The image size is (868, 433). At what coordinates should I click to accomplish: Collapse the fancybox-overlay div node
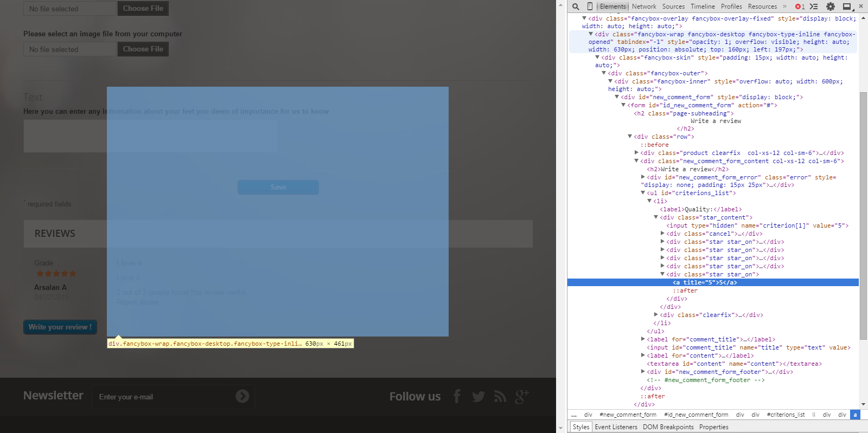point(584,18)
